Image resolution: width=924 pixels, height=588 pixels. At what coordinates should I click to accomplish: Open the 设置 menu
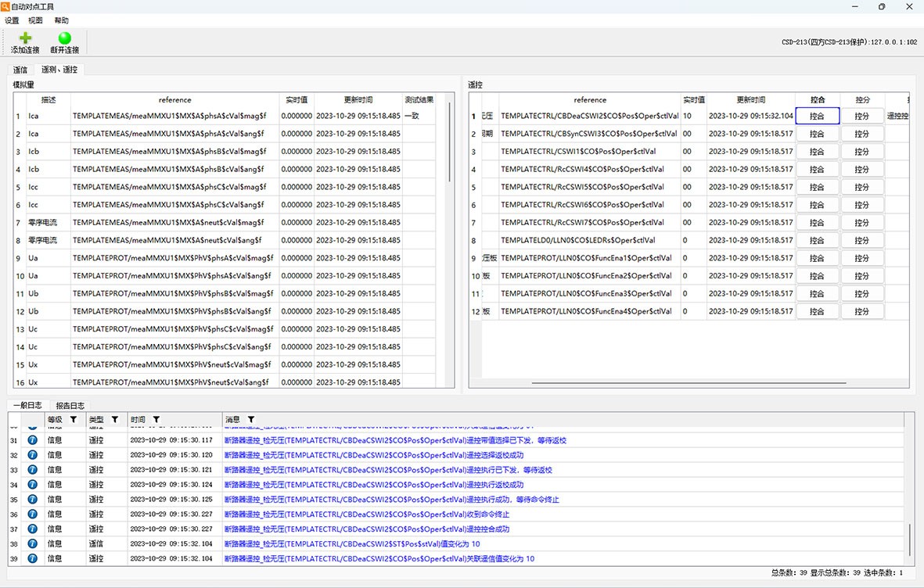(x=12, y=20)
